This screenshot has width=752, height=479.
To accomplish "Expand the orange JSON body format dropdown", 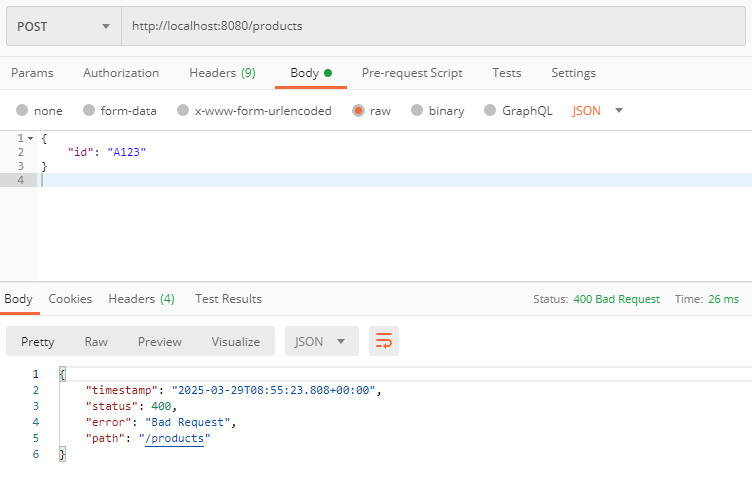I will coord(597,111).
